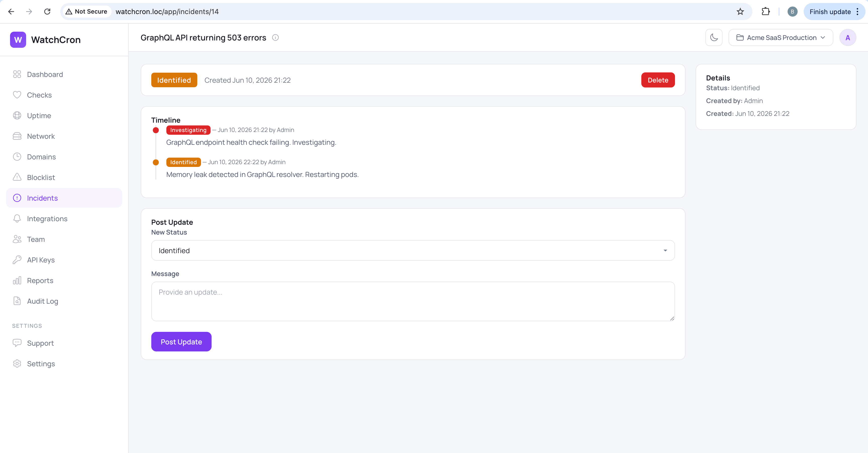Click the API Keys key icon
Image resolution: width=868 pixels, height=453 pixels.
17,259
